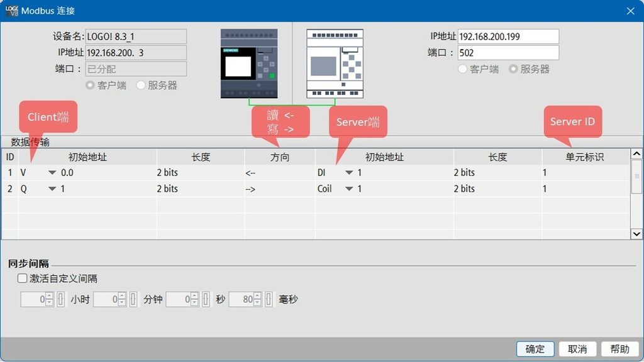Click the <-- direction cell in row 1
644x362 pixels.
(x=280, y=173)
